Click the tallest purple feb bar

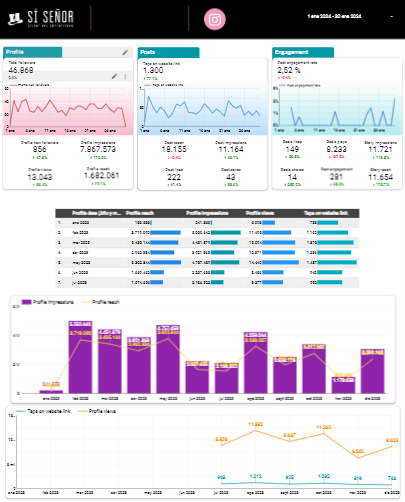point(80,357)
